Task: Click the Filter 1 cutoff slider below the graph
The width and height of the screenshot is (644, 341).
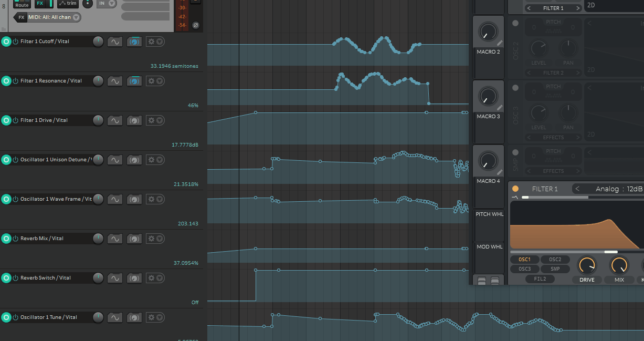Action: [x=577, y=252]
